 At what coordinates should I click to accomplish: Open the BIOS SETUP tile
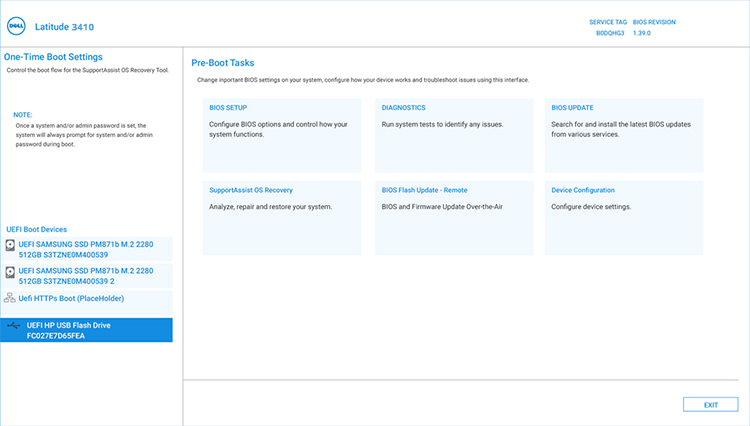click(x=282, y=135)
